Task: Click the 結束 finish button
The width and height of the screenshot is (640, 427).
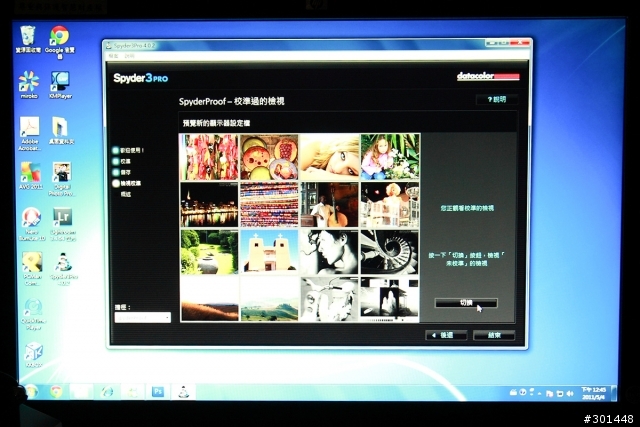Action: 494,335
